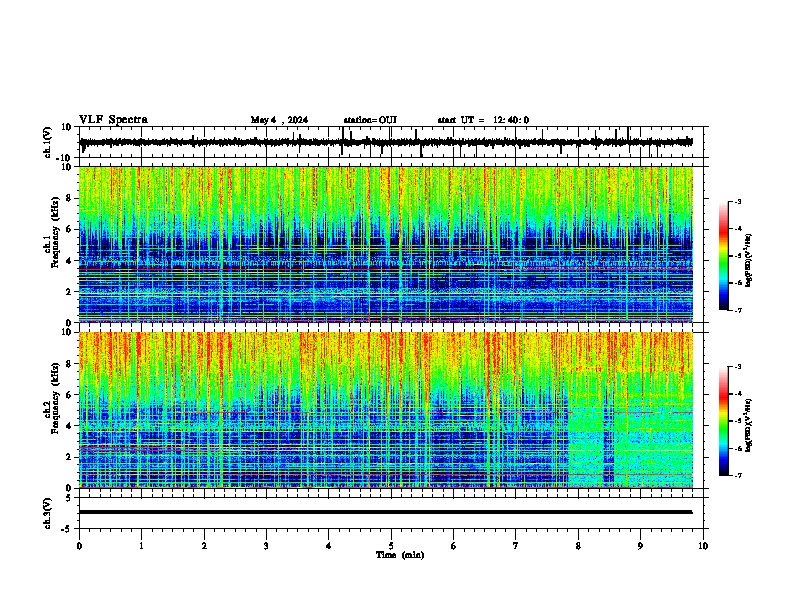Screen dimensions: 792x612
Task: Click the "start UT = 12:40:0" header text
Action: [483, 120]
